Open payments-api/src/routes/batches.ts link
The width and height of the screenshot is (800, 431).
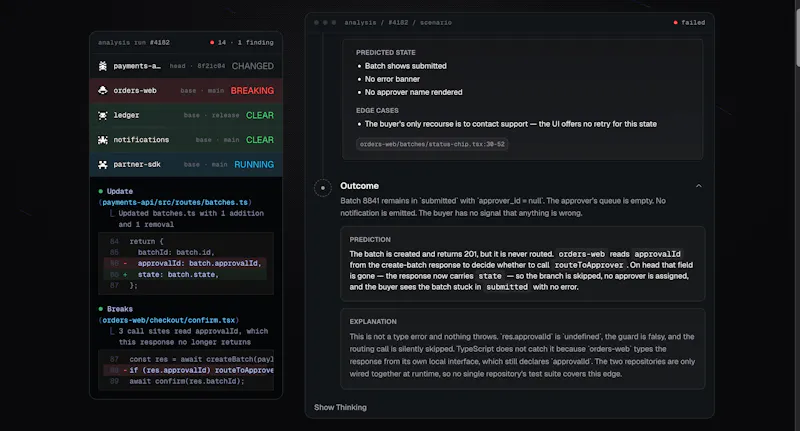coord(175,202)
